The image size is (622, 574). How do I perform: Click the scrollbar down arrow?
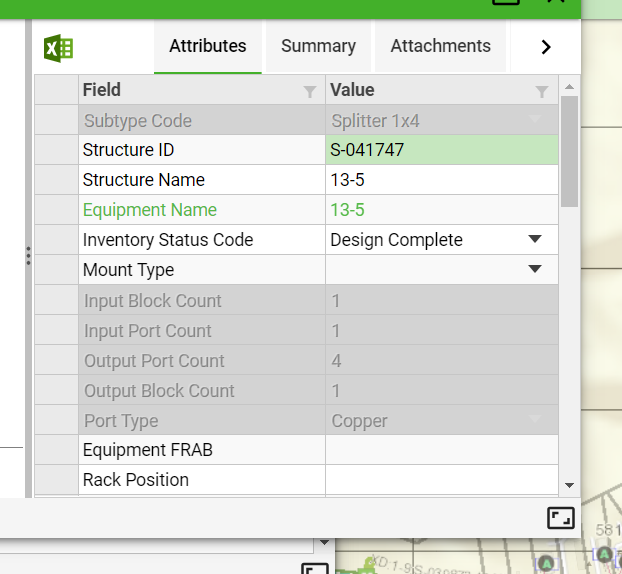coord(569,485)
